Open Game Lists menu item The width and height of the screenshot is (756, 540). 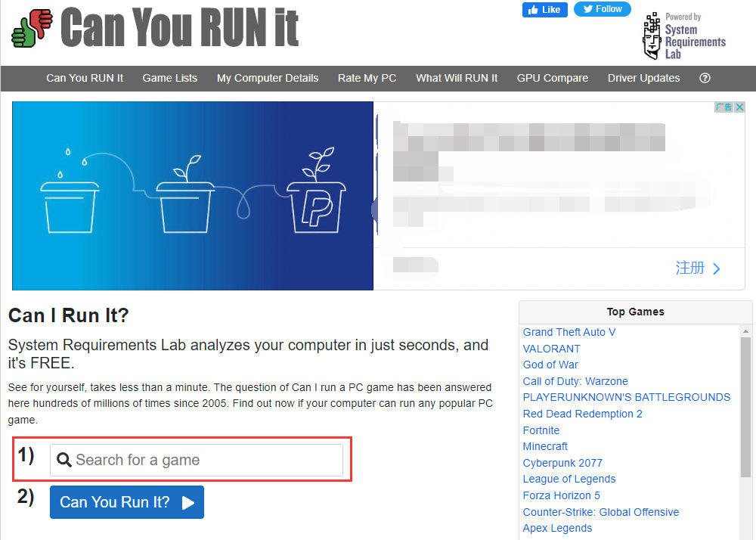[x=169, y=78]
